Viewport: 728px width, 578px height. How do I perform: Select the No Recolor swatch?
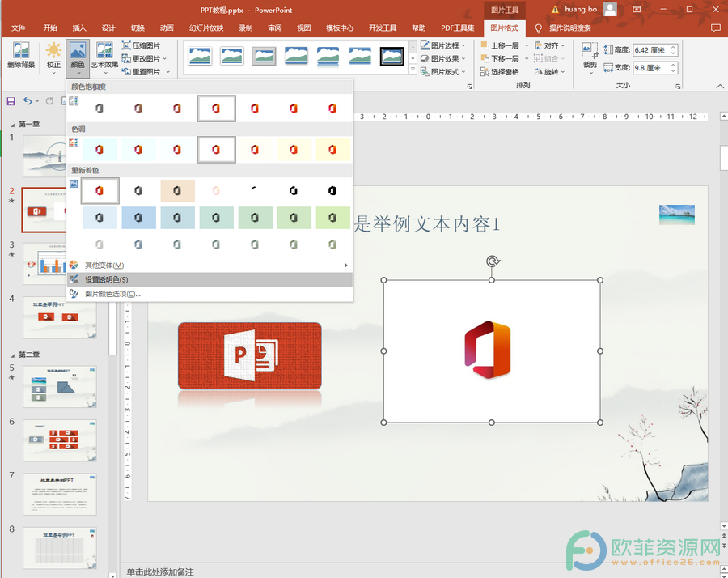point(99,190)
